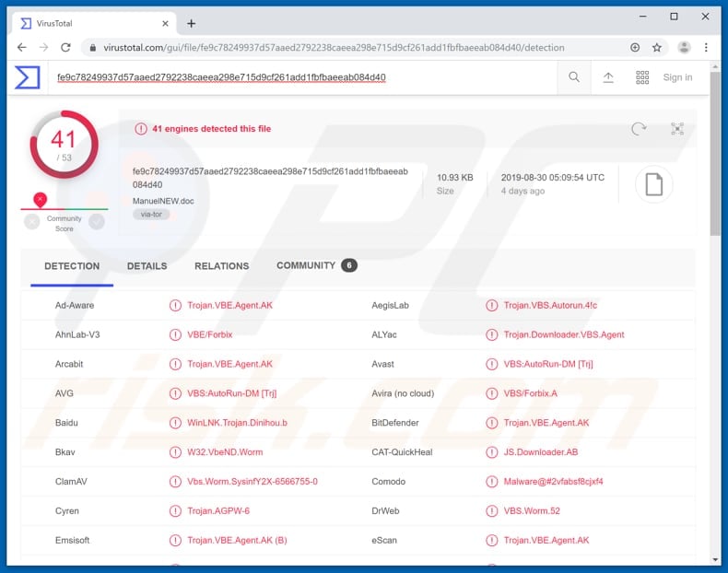Open the RELATIONS tab
Image resolution: width=728 pixels, height=573 pixels.
[221, 266]
